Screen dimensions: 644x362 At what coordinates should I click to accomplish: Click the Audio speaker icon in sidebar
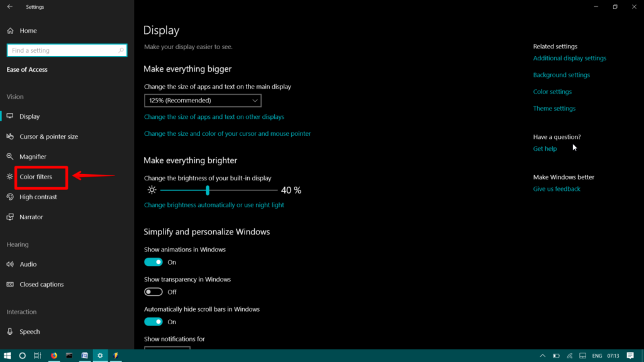pos(10,264)
